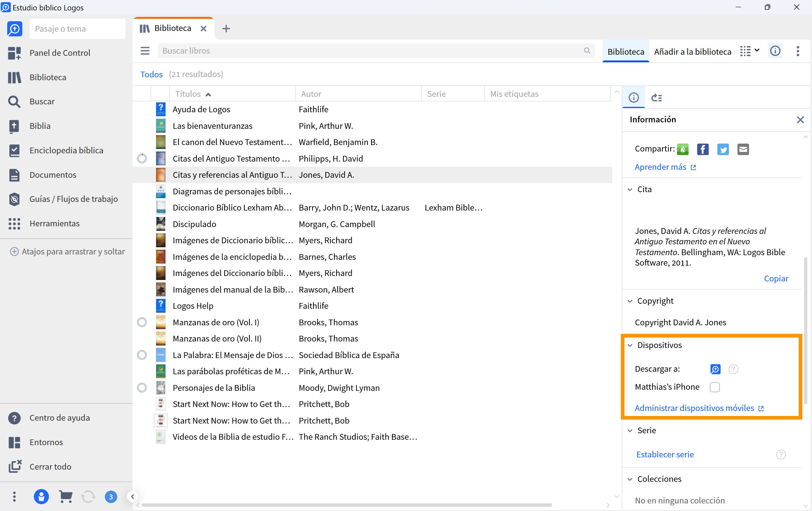Open the library panel three-dot menu
Image resolution: width=812 pixels, height=511 pixels.
[798, 51]
